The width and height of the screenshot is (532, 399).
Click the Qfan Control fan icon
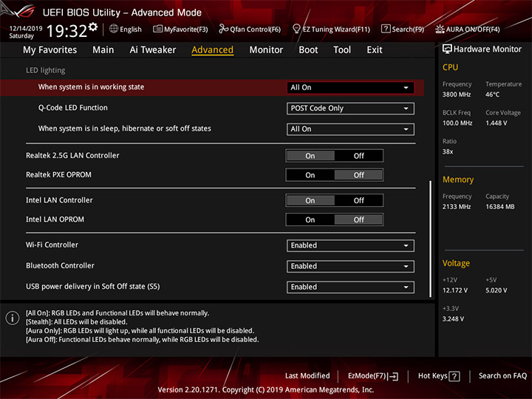coord(223,29)
